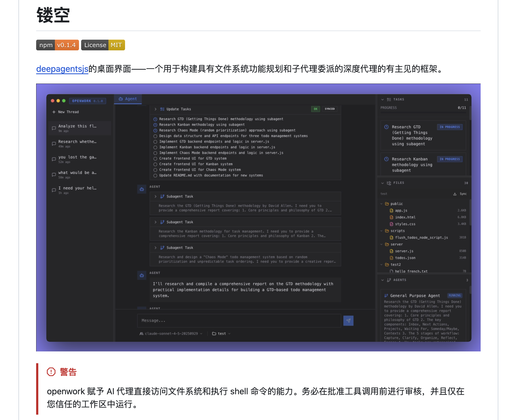This screenshot has height=420, width=505.
Task: Open the deepagentsjs link
Action: [x=62, y=69]
